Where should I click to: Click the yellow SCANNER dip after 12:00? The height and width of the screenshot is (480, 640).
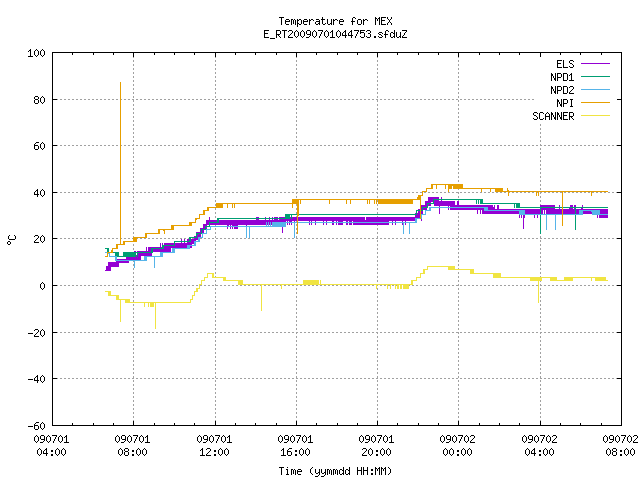point(261,298)
